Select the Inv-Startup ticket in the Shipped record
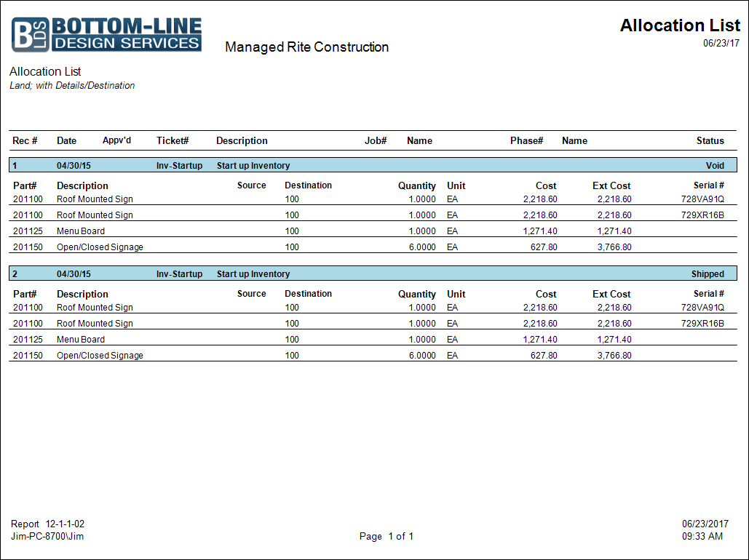 pos(179,274)
